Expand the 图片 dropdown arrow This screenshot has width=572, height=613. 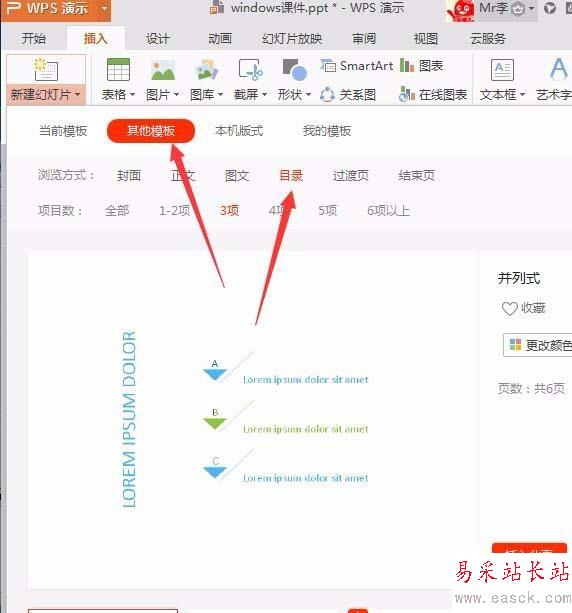coord(176,94)
